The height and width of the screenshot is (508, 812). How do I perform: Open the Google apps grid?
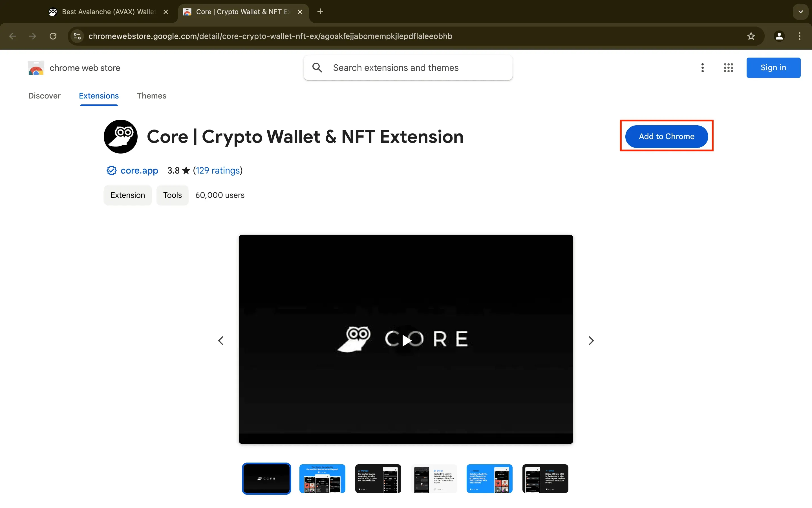coord(729,68)
